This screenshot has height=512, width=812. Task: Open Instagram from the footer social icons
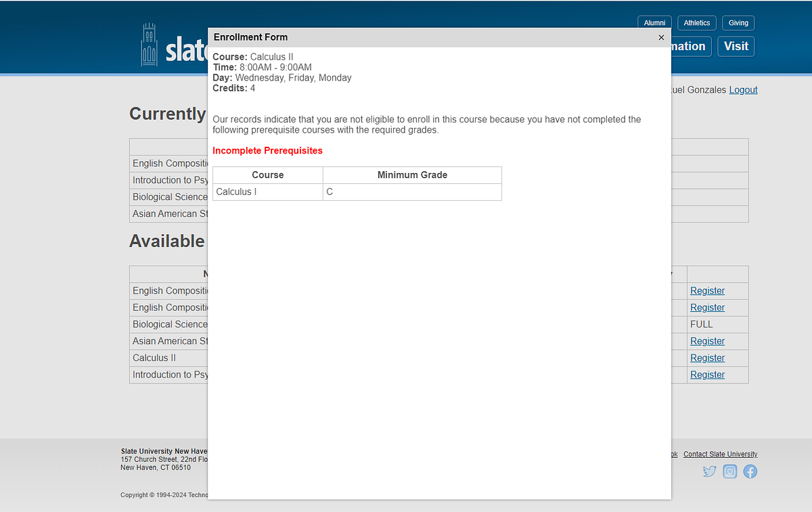point(729,471)
